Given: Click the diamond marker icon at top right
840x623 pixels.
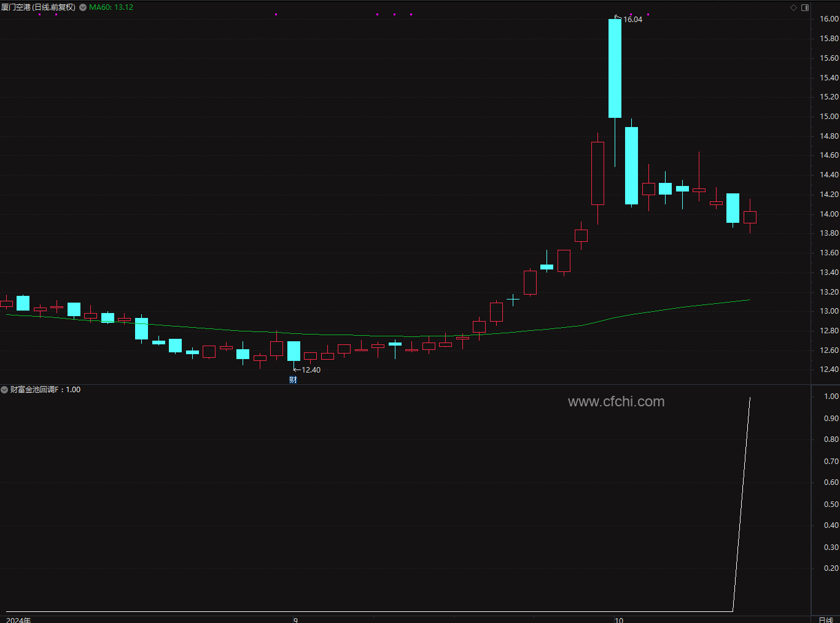Looking at the screenshot, I should [793, 7].
